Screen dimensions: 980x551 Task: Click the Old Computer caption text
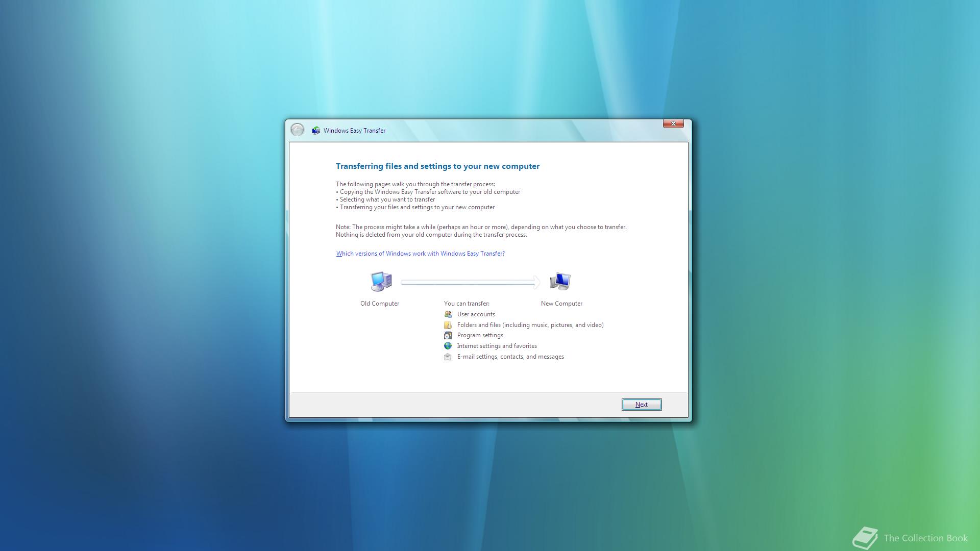(380, 303)
